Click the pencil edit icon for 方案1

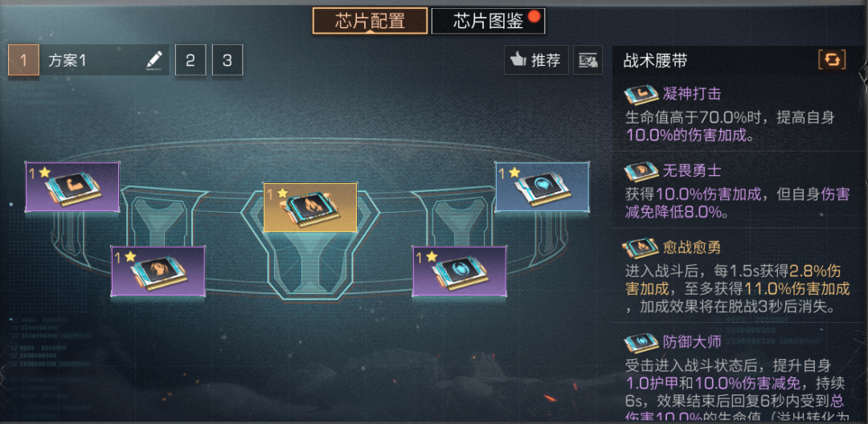click(x=154, y=59)
